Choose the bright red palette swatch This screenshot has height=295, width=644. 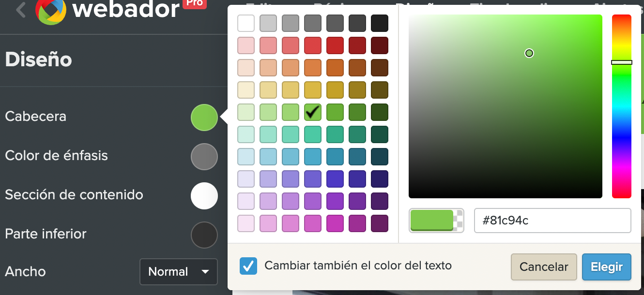335,45
